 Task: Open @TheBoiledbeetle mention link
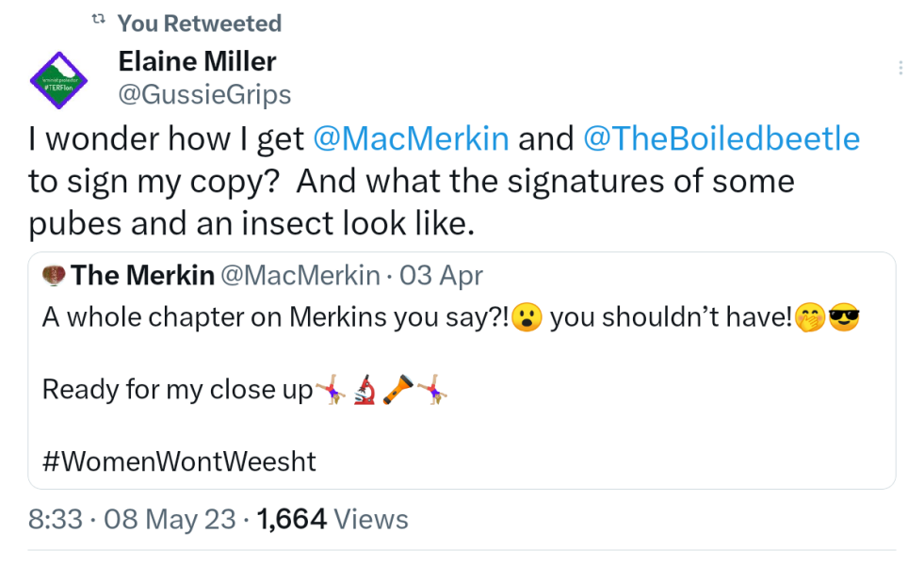coord(721,139)
